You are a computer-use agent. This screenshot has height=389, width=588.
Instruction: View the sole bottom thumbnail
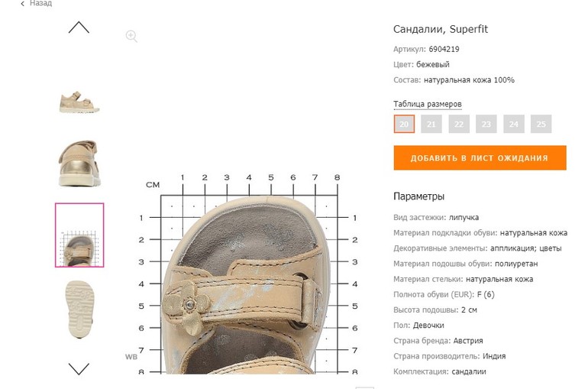click(x=79, y=308)
